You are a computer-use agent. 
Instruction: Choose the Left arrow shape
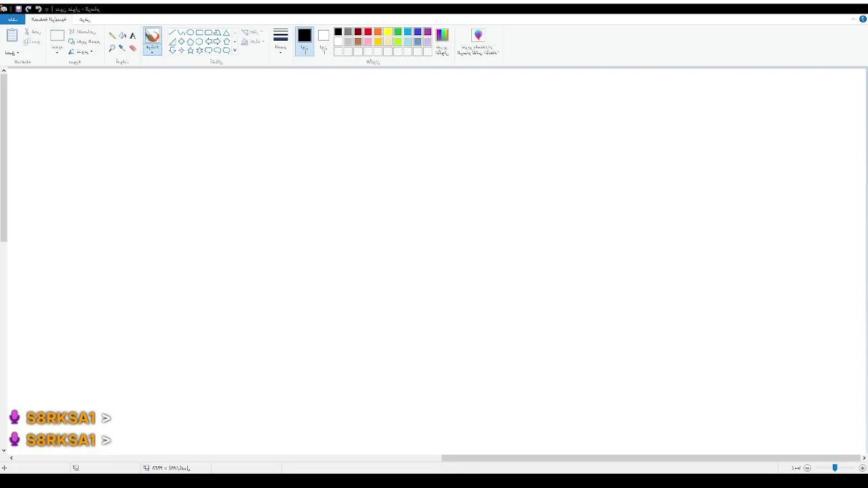click(208, 41)
